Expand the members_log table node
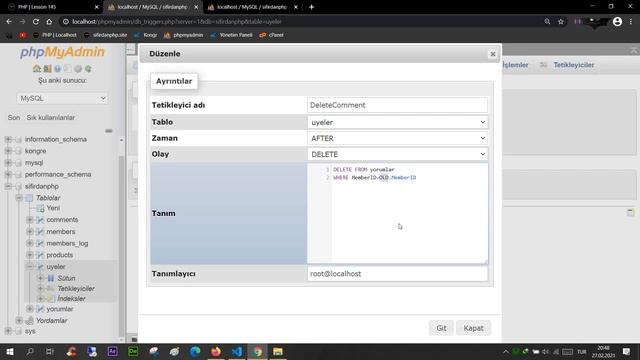The image size is (640, 360). tap(30, 243)
